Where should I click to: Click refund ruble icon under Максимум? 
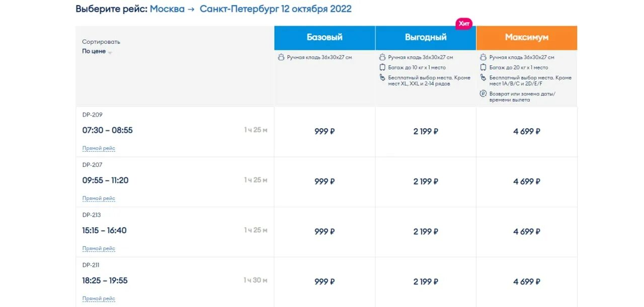click(484, 93)
